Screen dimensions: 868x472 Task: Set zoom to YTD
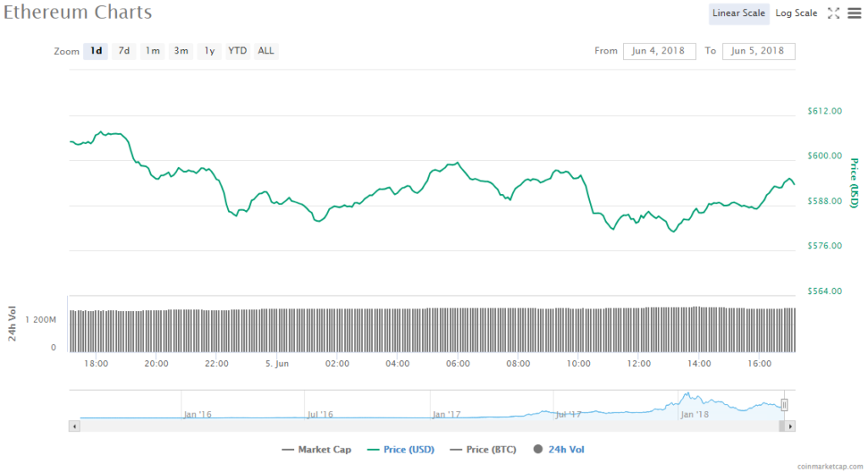point(237,51)
